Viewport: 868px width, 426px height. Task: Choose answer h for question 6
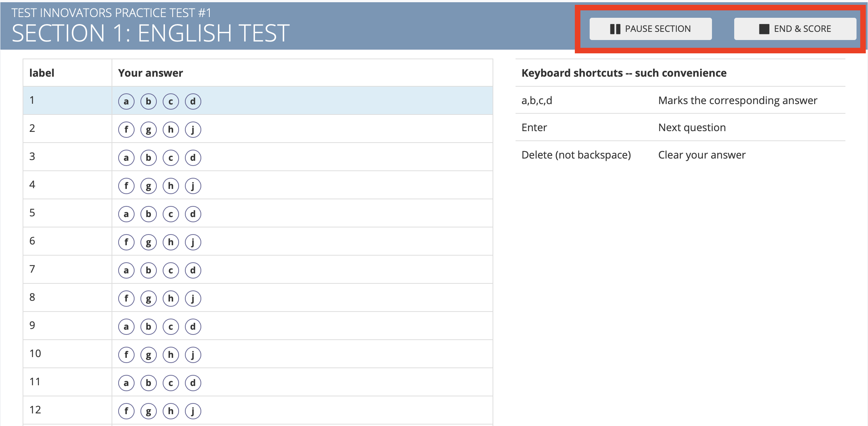click(x=170, y=242)
